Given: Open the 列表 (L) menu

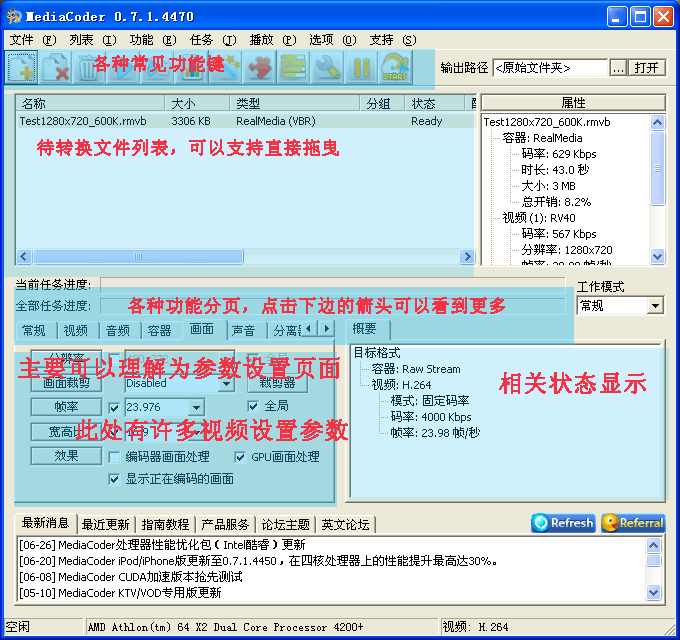Looking at the screenshot, I should point(93,40).
